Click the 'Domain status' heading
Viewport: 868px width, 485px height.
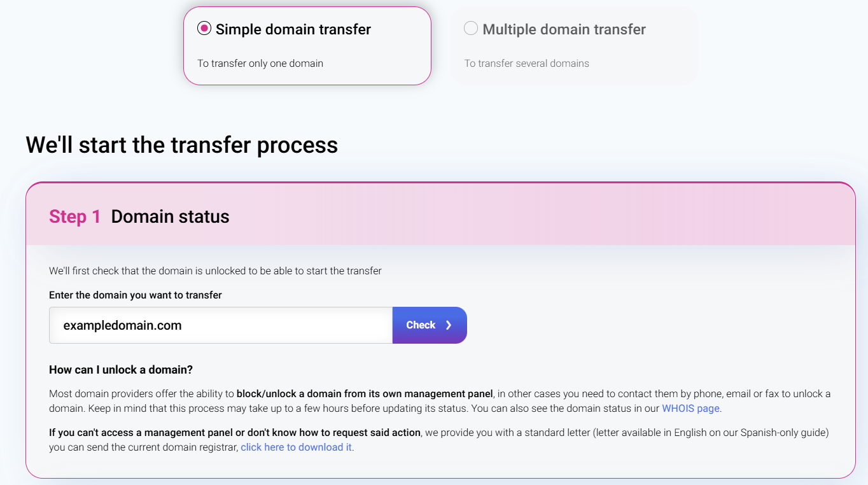click(x=170, y=217)
